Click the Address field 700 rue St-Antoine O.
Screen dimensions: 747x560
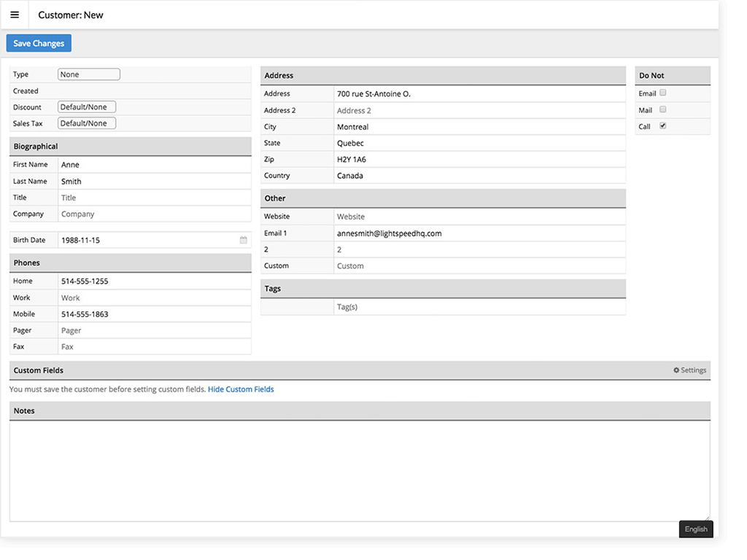pyautogui.click(x=480, y=94)
